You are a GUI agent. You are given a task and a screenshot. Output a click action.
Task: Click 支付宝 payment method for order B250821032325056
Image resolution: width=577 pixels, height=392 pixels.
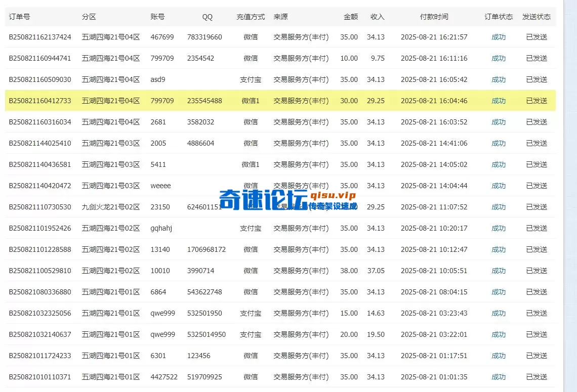tap(251, 313)
